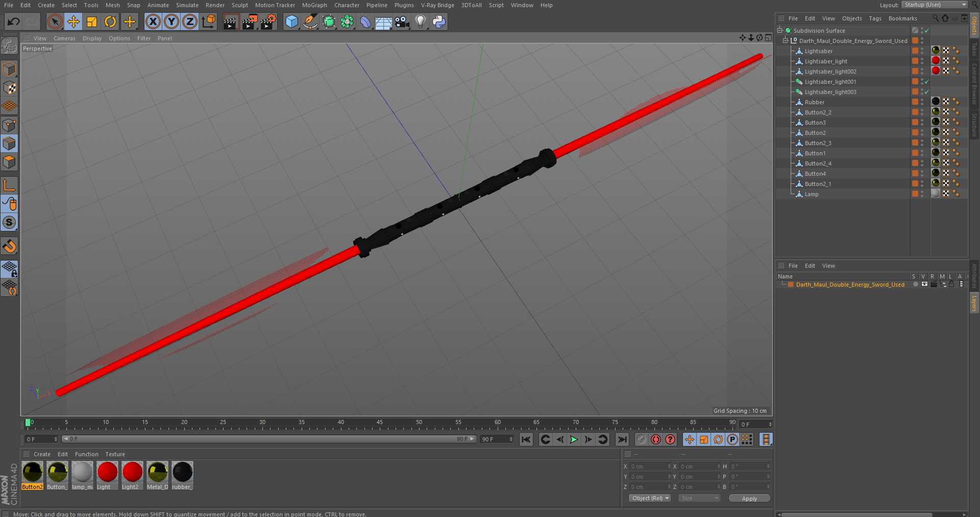Open the spline pen tool

pos(310,21)
